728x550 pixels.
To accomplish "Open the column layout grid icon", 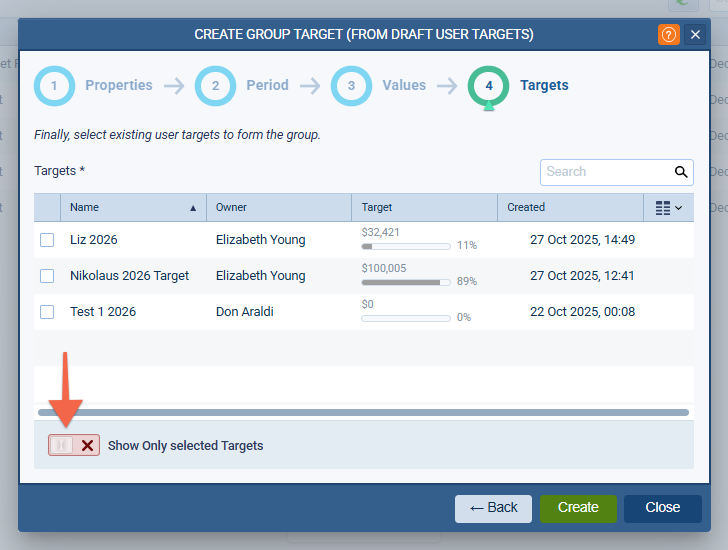I will (663, 208).
